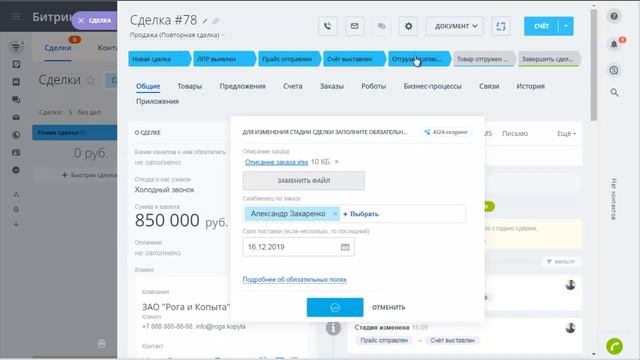Click the hamburger menu icon
The width and height of the screenshot is (640, 360).
(16, 17)
